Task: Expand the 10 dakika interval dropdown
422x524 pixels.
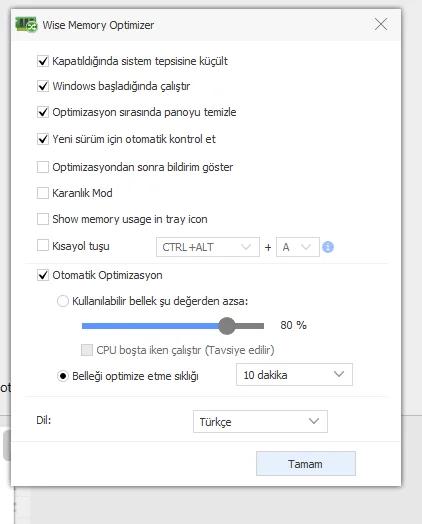Action: [x=294, y=375]
